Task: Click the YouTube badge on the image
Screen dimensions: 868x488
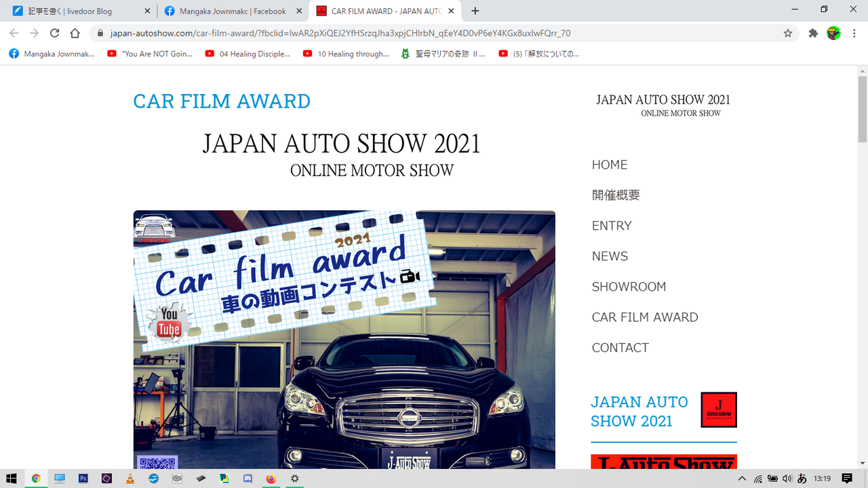Action: [169, 323]
